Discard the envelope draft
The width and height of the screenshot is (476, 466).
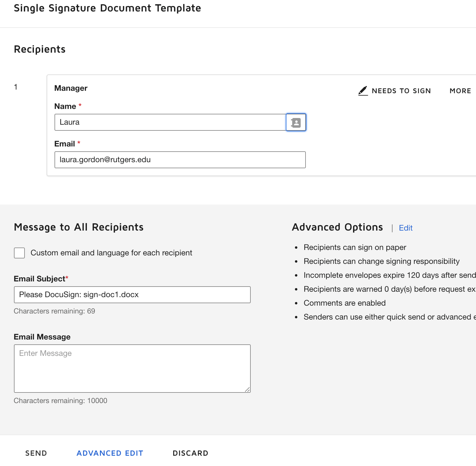[190, 453]
